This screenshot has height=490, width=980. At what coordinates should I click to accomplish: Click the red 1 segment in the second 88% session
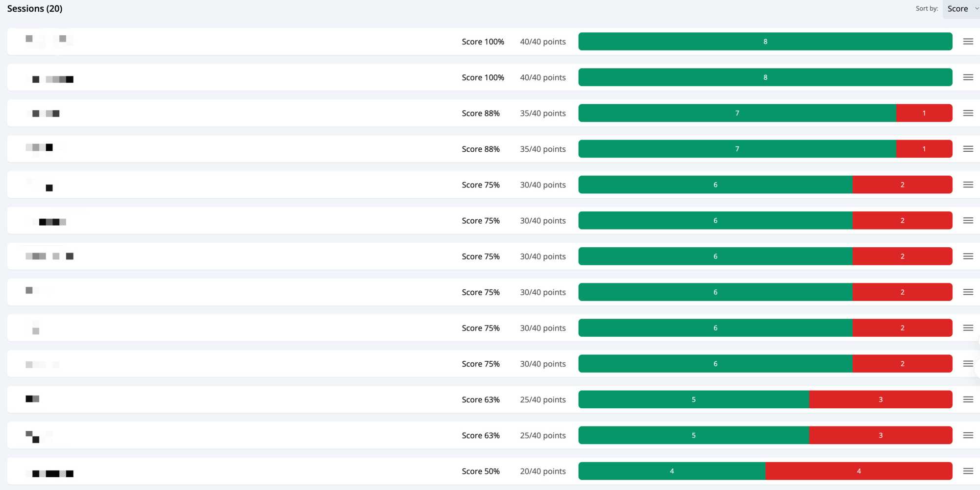[924, 149]
